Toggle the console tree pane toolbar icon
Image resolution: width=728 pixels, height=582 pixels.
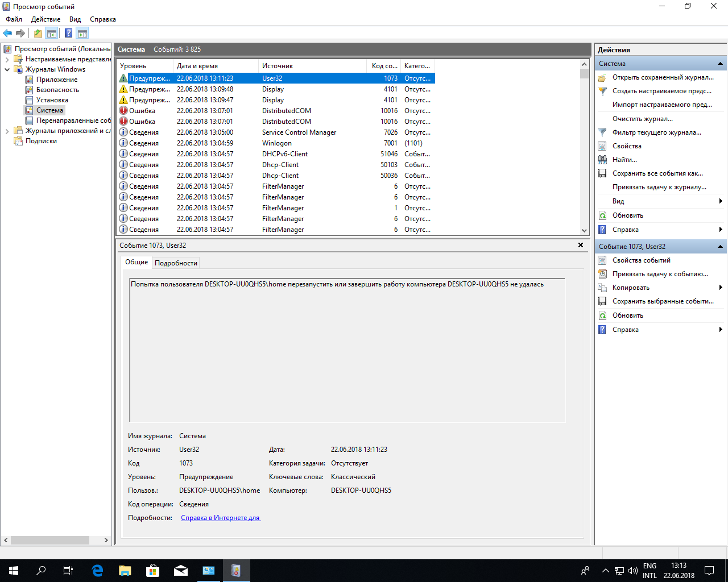point(52,33)
